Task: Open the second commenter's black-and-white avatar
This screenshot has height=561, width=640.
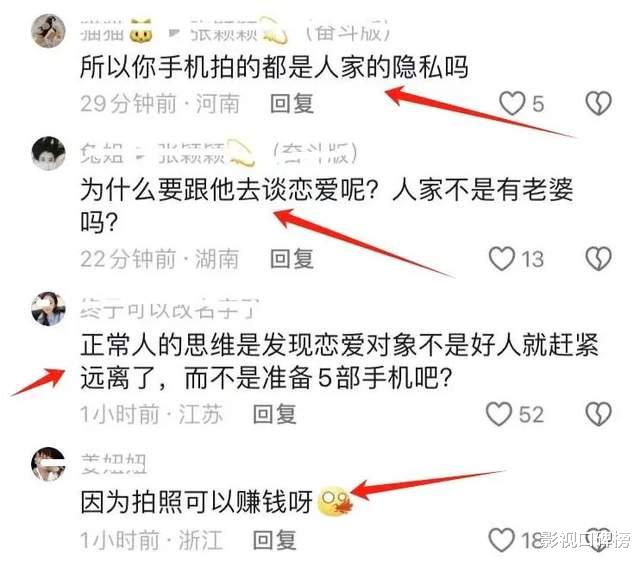Action: click(x=49, y=153)
